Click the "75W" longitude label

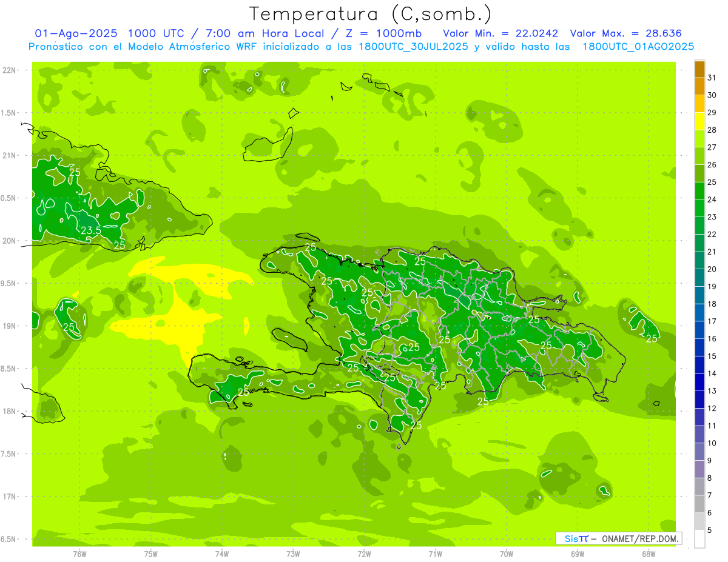pyautogui.click(x=151, y=554)
